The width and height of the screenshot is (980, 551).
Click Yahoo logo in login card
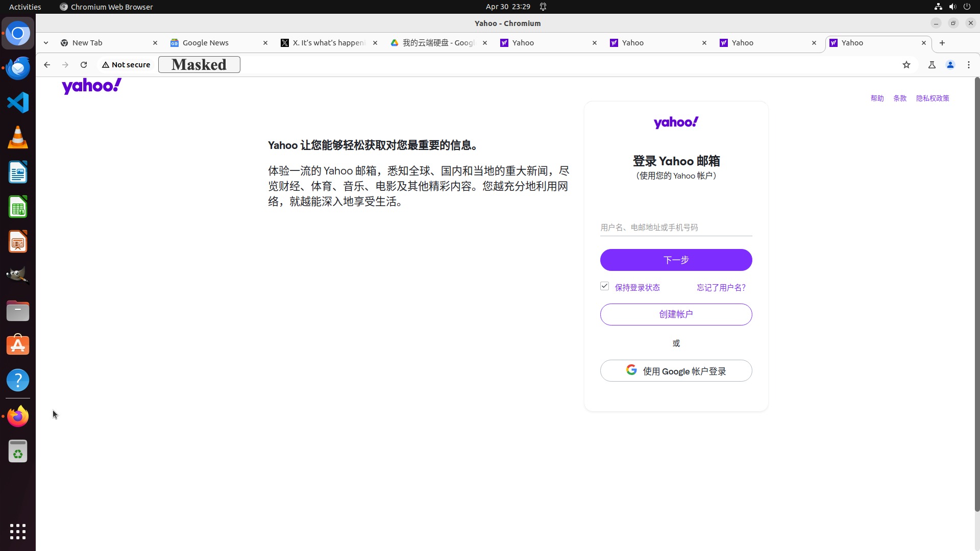point(676,122)
